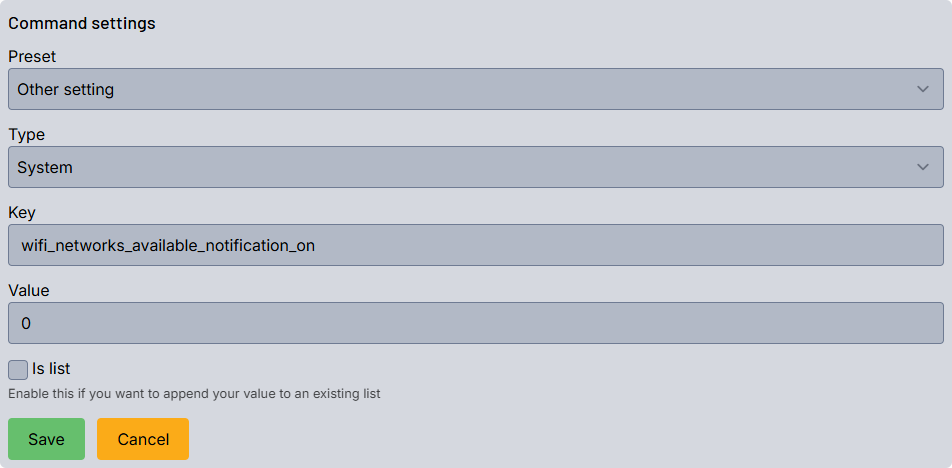Click the "Command settings" heading

tap(82, 23)
